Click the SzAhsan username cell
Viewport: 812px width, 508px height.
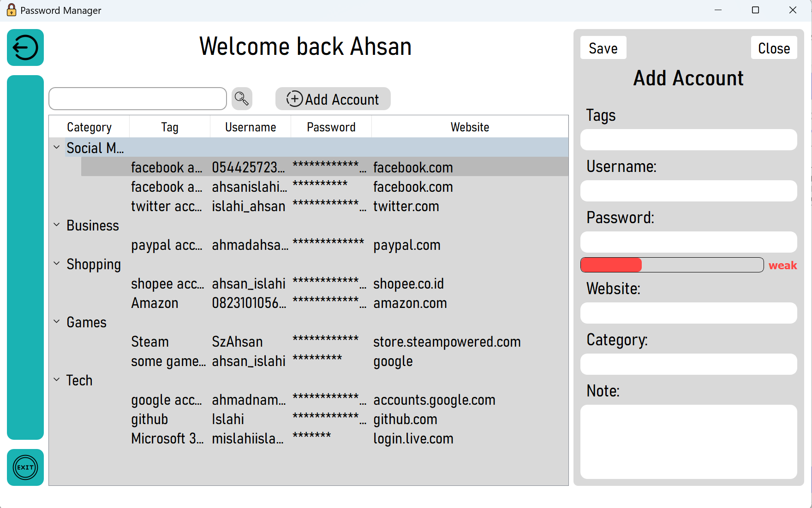tap(237, 342)
